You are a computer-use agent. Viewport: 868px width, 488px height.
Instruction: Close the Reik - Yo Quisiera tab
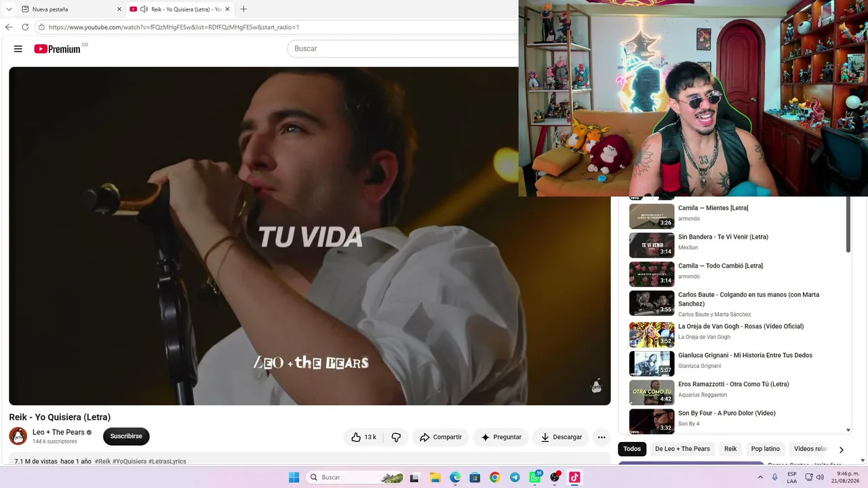coord(227,9)
